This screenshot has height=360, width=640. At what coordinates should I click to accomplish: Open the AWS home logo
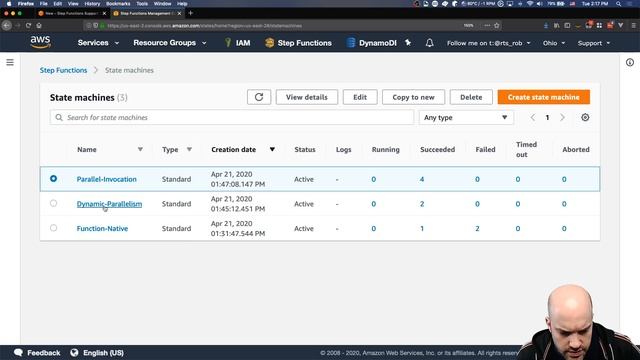[40, 42]
